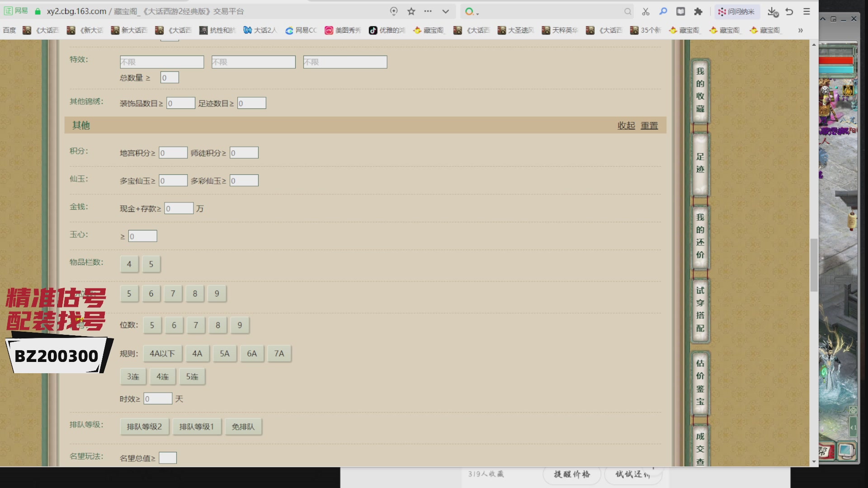The width and height of the screenshot is (868, 488).
Task: Click the undo arrow toolbar icon
Action: (x=789, y=11)
